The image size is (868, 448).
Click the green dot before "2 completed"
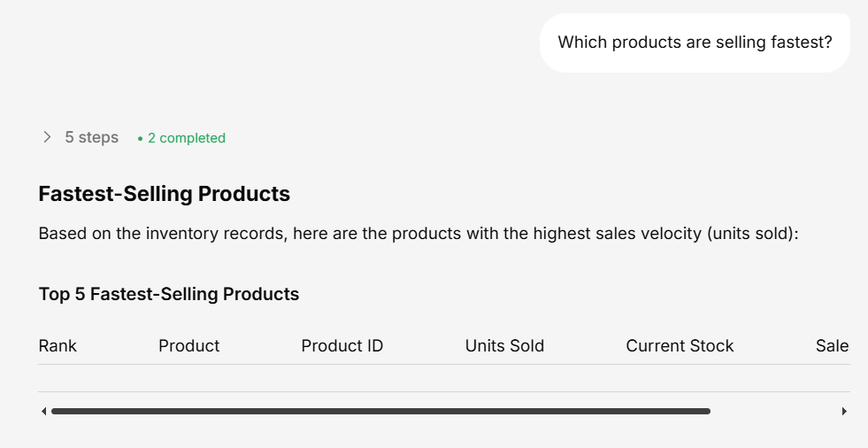point(140,139)
